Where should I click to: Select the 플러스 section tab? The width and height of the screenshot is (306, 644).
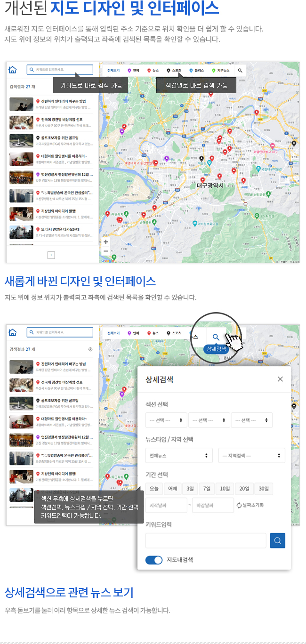click(197, 70)
